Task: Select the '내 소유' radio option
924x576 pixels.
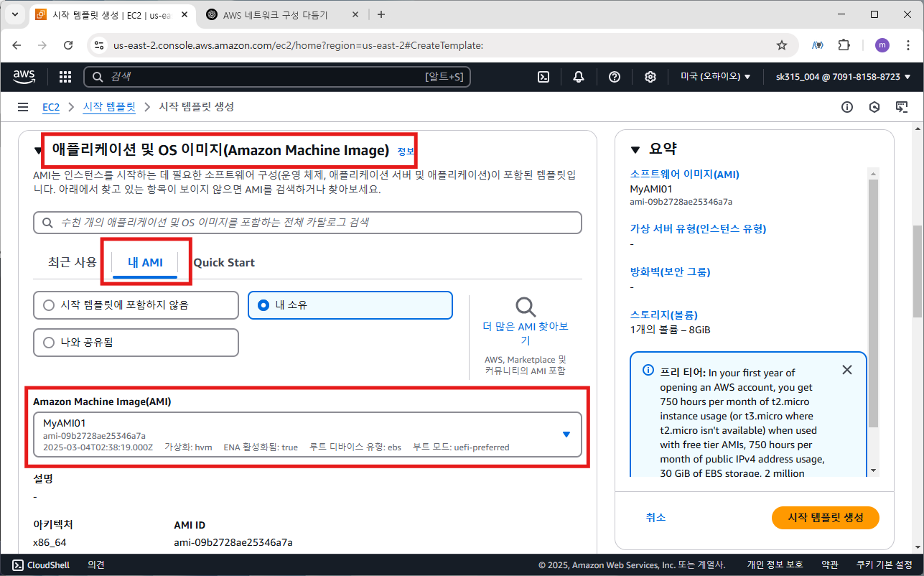Action: click(x=350, y=305)
